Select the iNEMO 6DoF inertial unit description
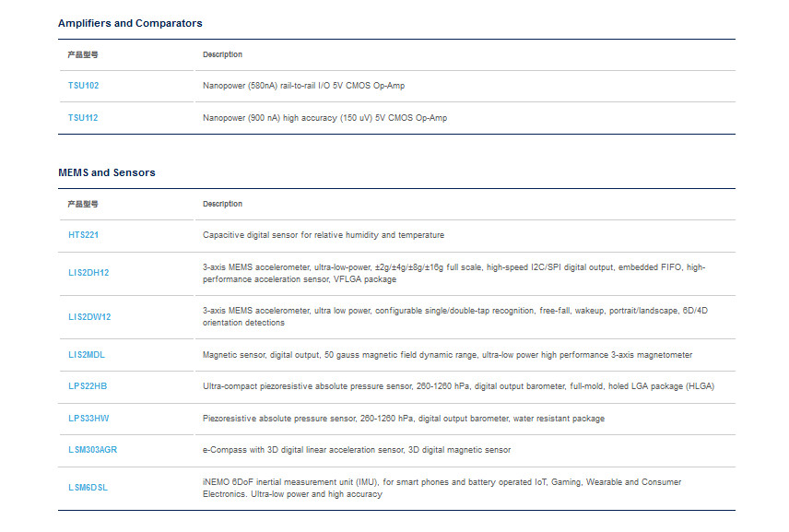The height and width of the screenshot is (532, 789). (442, 489)
